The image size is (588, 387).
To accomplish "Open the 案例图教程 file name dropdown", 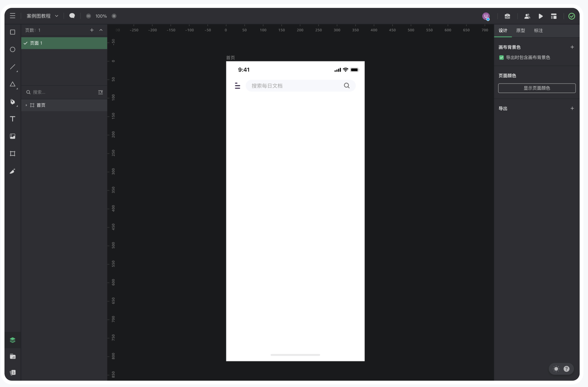I will point(42,16).
